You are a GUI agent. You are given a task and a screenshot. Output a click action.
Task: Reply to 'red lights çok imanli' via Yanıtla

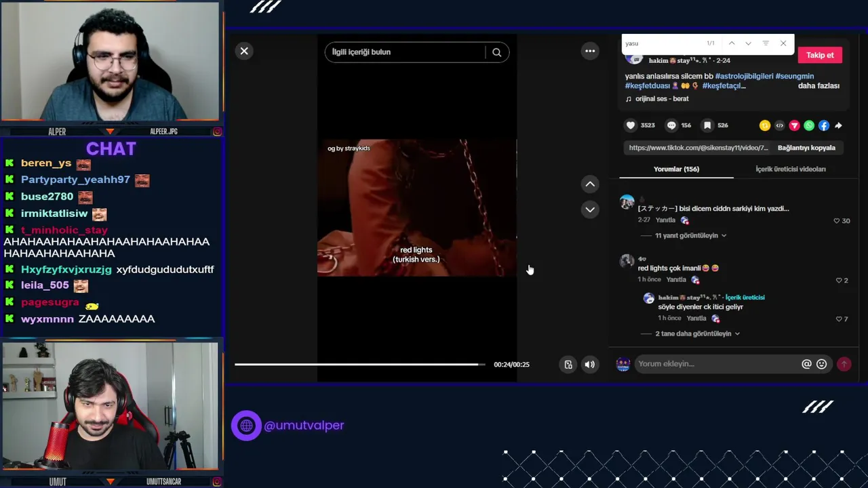point(676,280)
